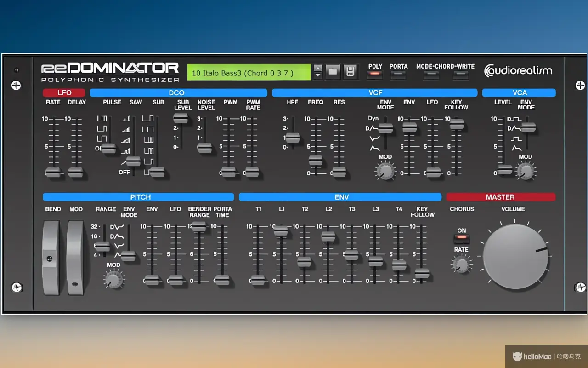Click the VCA LEVEL slider handle
Viewport: 588px width, 368px height.
pos(504,169)
